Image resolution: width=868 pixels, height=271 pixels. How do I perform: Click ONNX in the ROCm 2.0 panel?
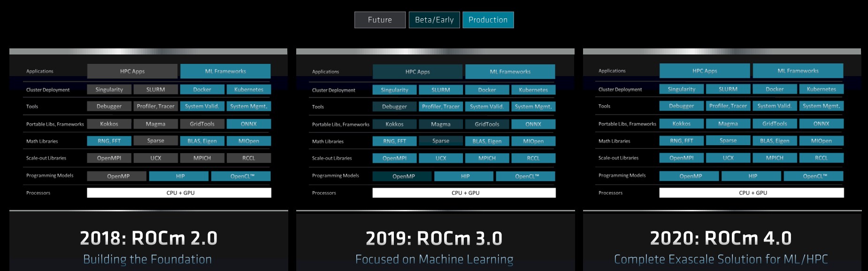coord(249,124)
